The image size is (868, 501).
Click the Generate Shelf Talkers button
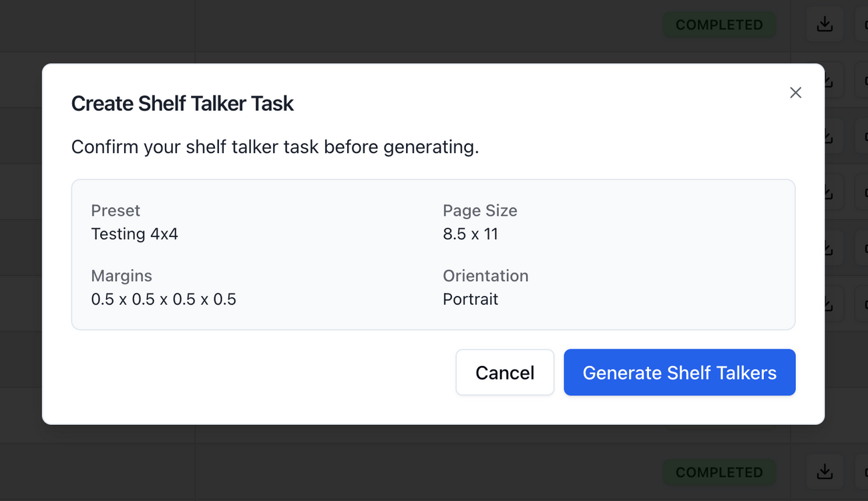point(679,373)
